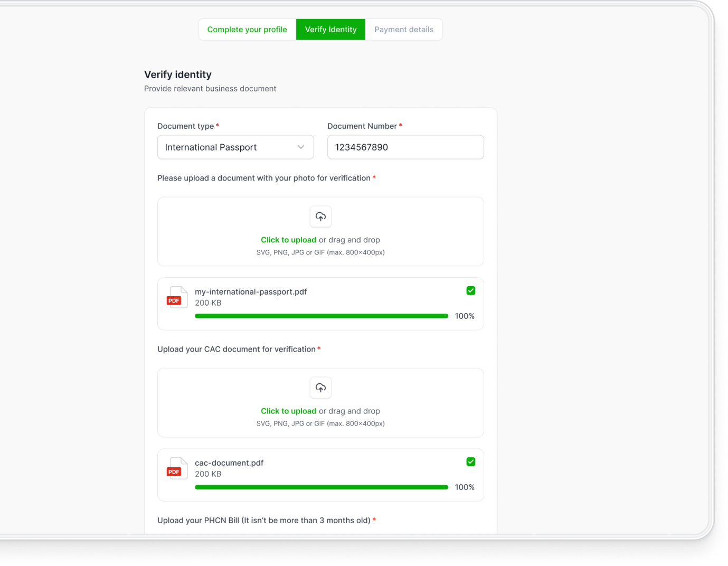
Task: Toggle the green checkbox on cac-document.pdf
Action: coord(471,461)
